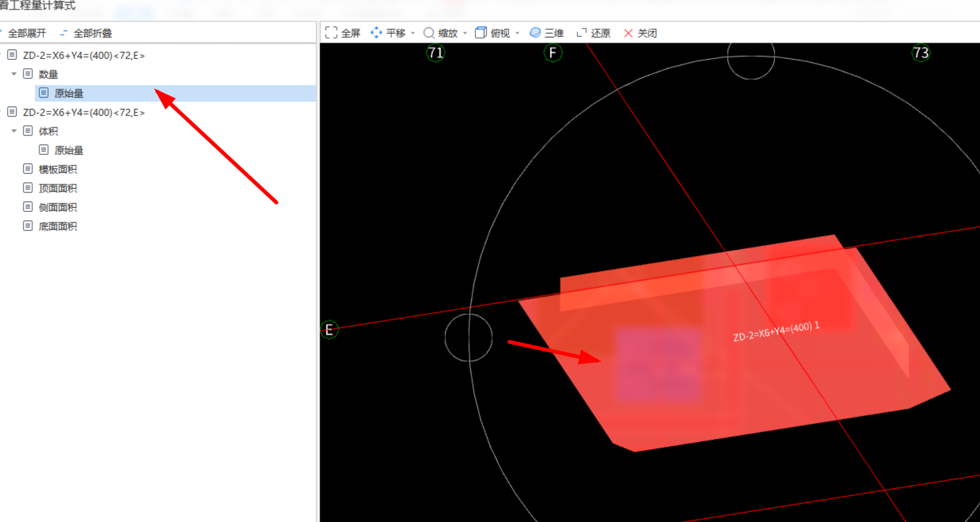Switch to 俯视 top view
The width and height of the screenshot is (980, 522).
pos(493,33)
